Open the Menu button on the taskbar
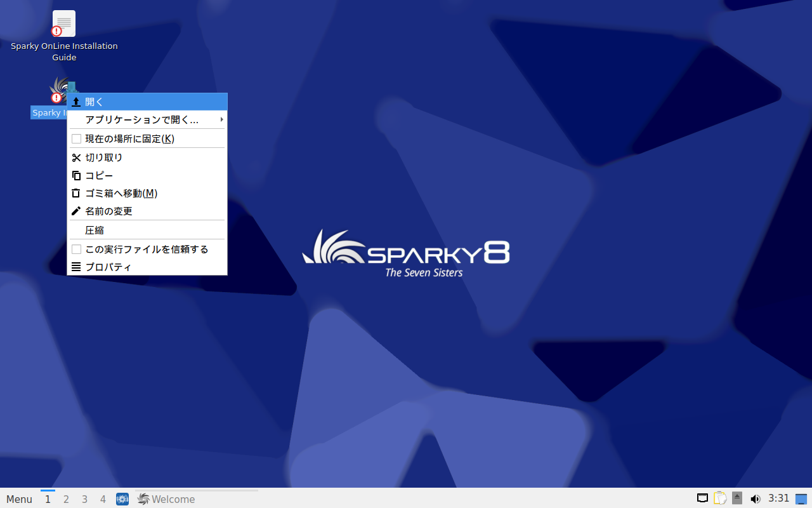This screenshot has height=508, width=812. click(19, 499)
